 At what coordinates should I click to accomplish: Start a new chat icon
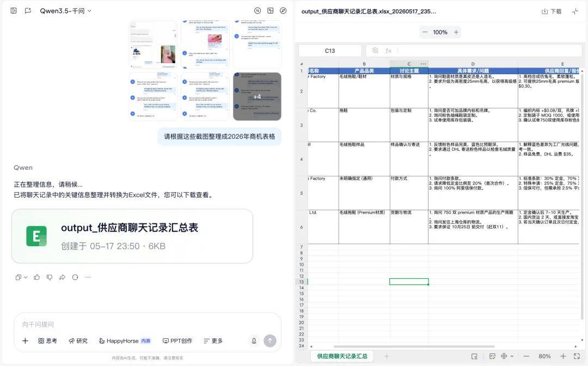tap(28, 10)
